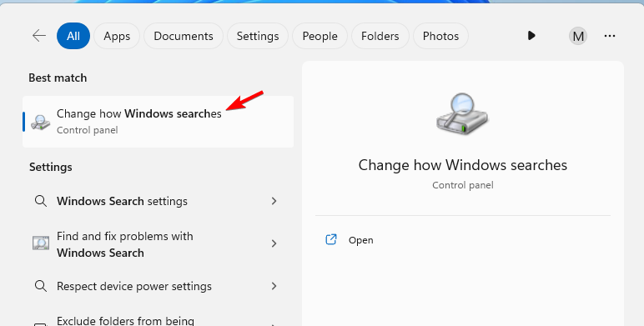Filter results by Photos
The image size is (644, 326).
440,36
